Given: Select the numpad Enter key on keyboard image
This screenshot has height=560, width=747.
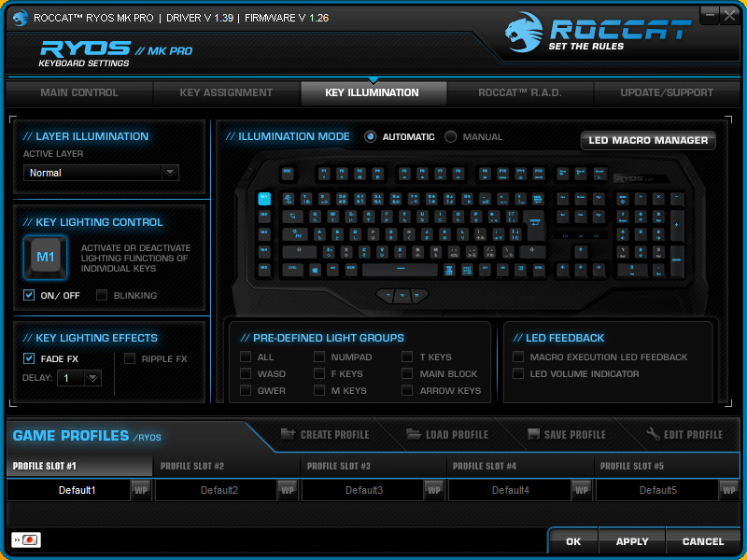Looking at the screenshot, I should pos(676,260).
